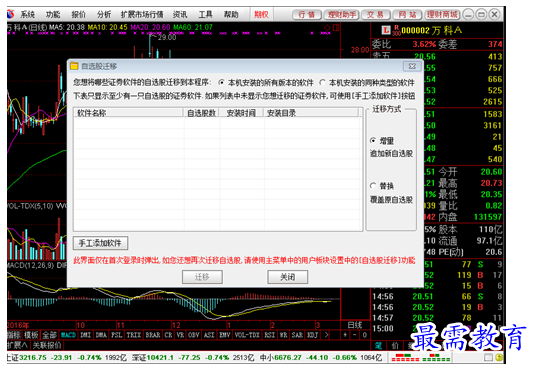Open the 资讯 menu
The width and height of the screenshot is (535, 369).
[180, 14]
